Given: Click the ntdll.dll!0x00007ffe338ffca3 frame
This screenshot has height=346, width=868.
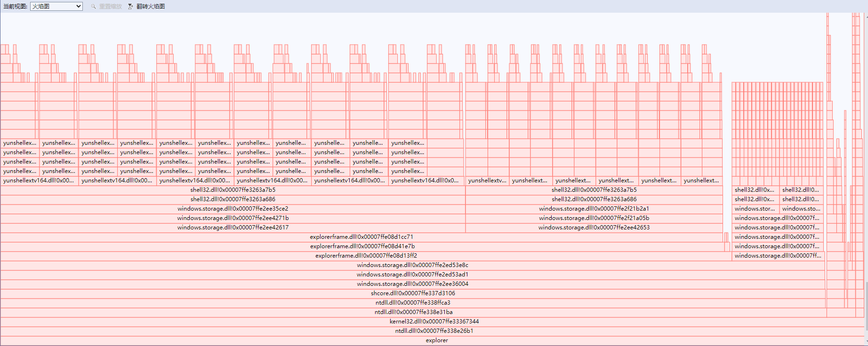Looking at the screenshot, I should [x=413, y=303].
